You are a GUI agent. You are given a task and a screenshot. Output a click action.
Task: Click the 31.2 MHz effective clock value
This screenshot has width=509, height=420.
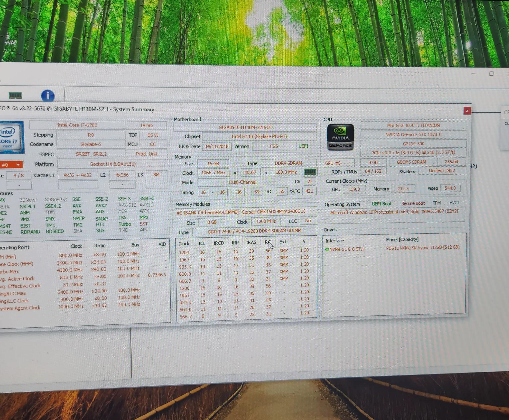pos(73,284)
